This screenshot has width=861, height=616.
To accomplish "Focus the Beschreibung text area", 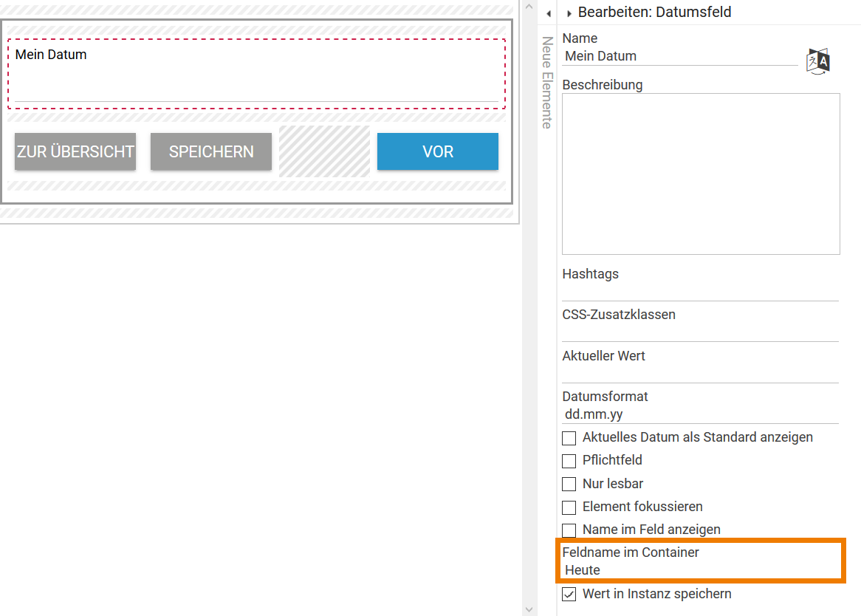I will coord(701,174).
